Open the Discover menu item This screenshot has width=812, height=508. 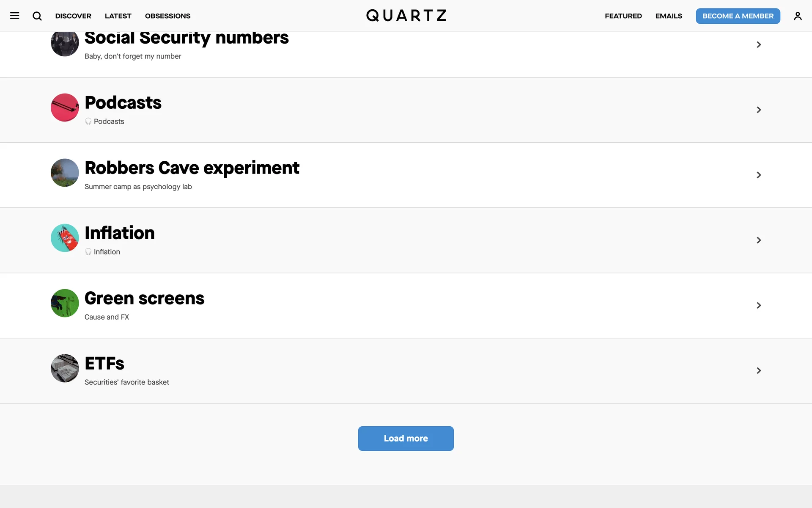[73, 16]
